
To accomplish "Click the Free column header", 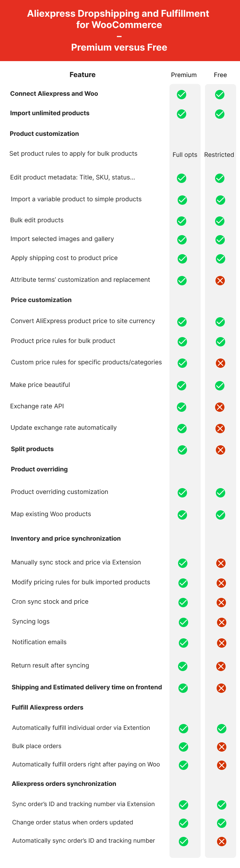I will (x=220, y=75).
